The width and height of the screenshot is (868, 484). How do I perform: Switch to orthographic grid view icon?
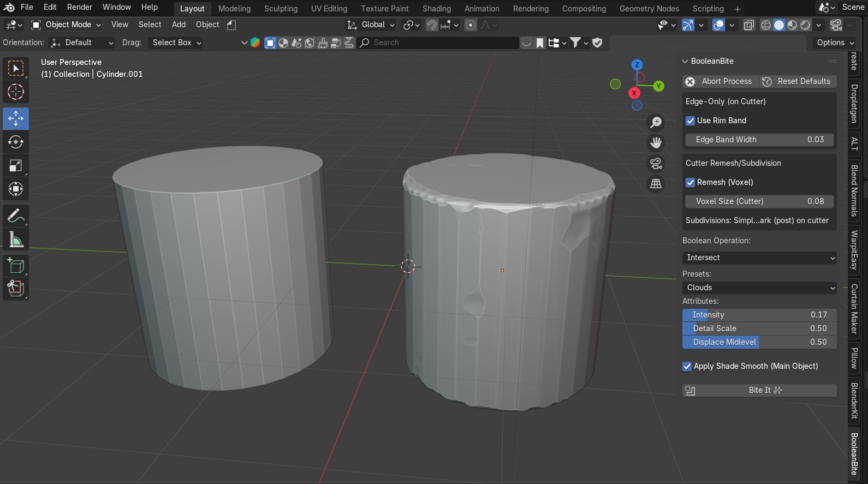656,184
